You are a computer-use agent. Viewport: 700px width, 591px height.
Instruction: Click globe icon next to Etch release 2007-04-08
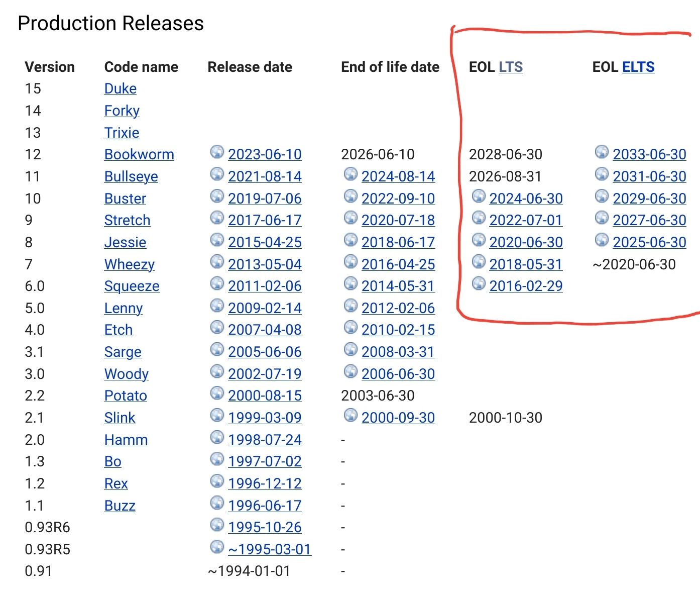pyautogui.click(x=217, y=327)
